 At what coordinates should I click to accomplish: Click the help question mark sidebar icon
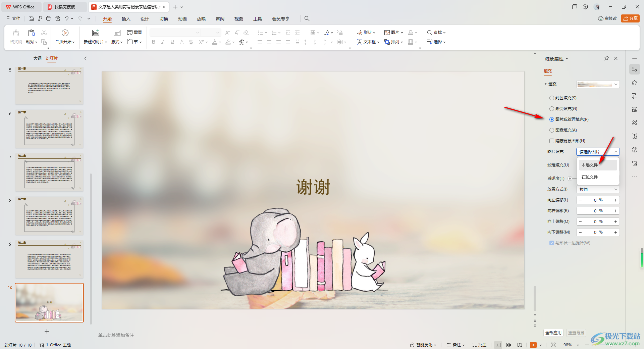tap(635, 150)
